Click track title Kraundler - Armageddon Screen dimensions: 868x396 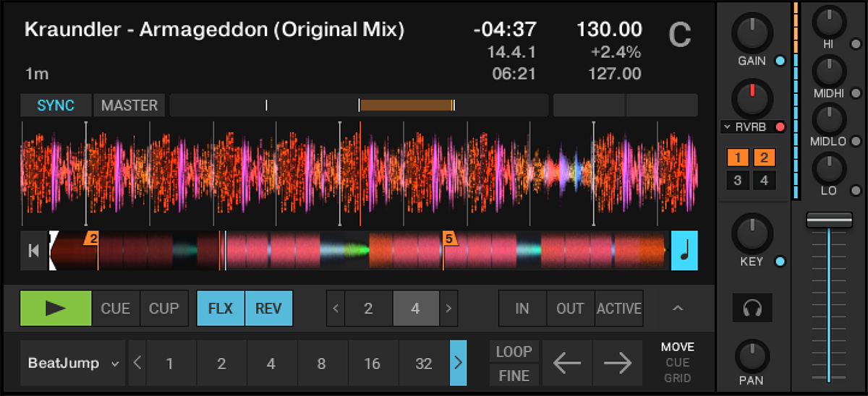(x=214, y=30)
